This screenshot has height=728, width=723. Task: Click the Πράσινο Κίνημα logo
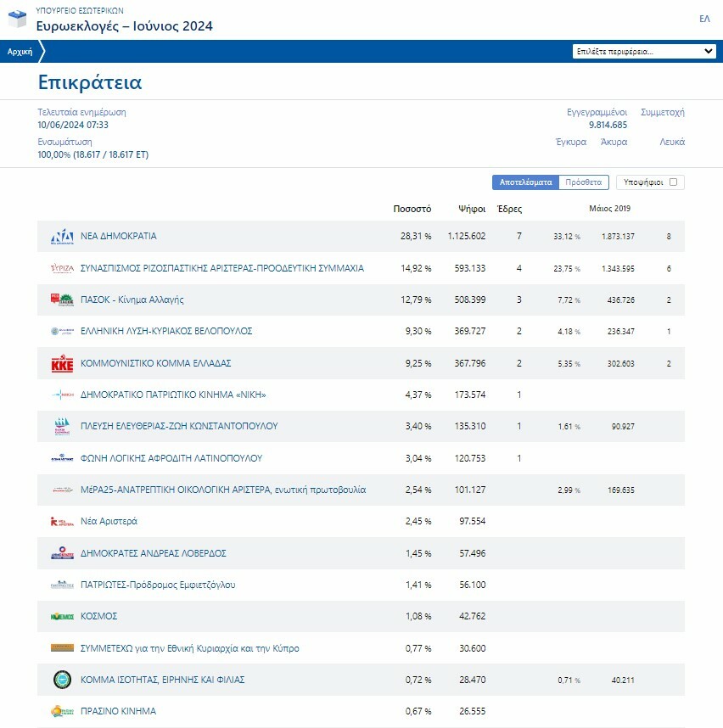pos(62,711)
